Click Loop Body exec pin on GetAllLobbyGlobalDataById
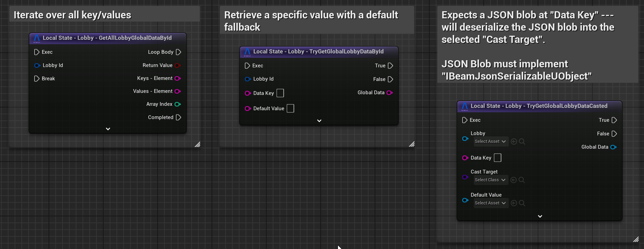This screenshot has height=249, width=644. point(178,52)
